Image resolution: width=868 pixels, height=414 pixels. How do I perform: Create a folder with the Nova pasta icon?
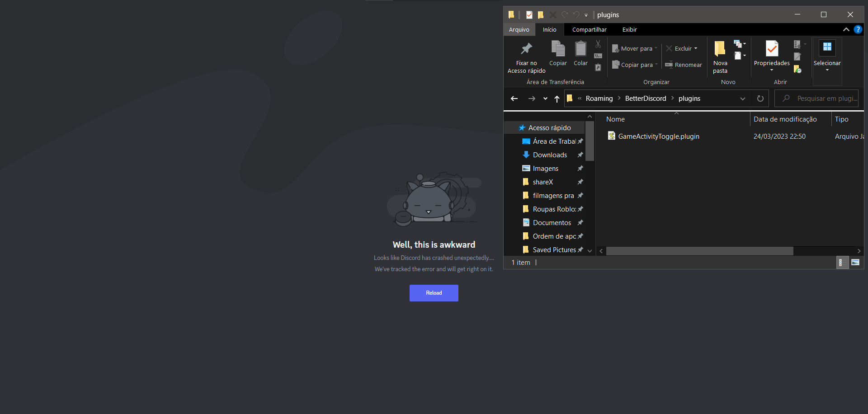(x=720, y=49)
